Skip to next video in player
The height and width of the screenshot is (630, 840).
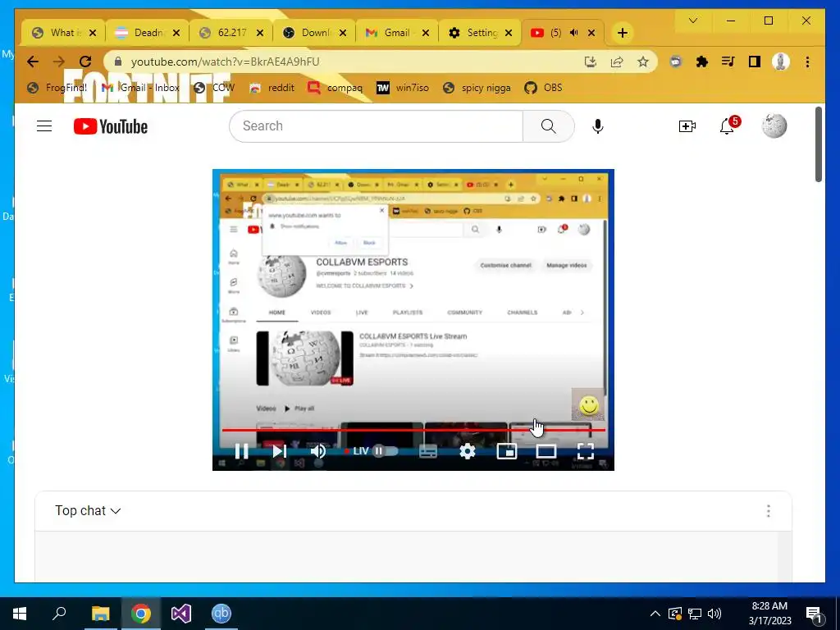tap(279, 451)
